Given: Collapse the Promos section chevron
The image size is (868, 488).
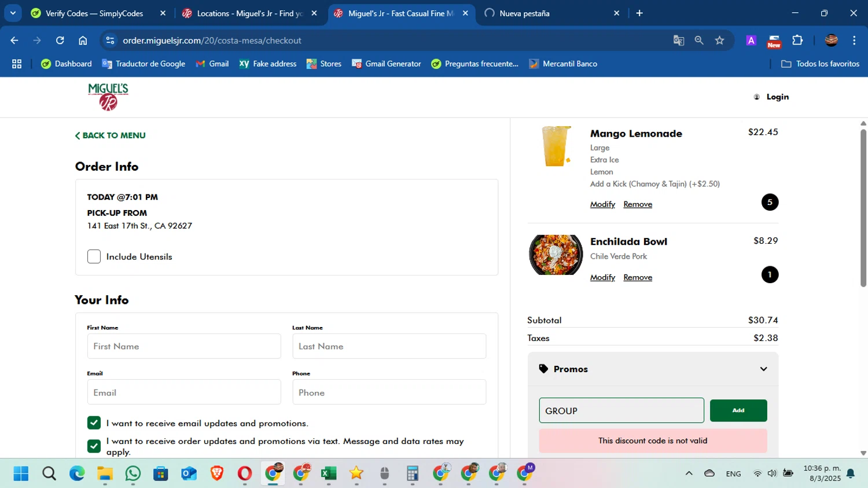Looking at the screenshot, I should point(763,369).
